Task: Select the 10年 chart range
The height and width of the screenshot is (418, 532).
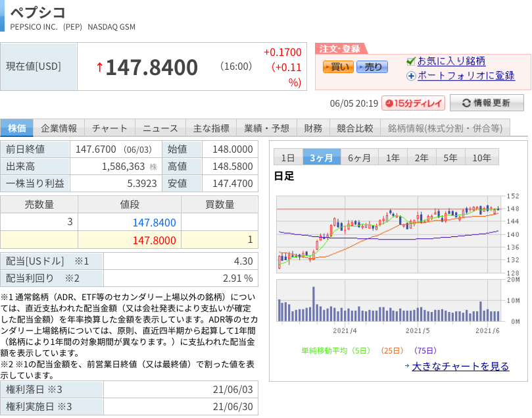Action: point(482,157)
